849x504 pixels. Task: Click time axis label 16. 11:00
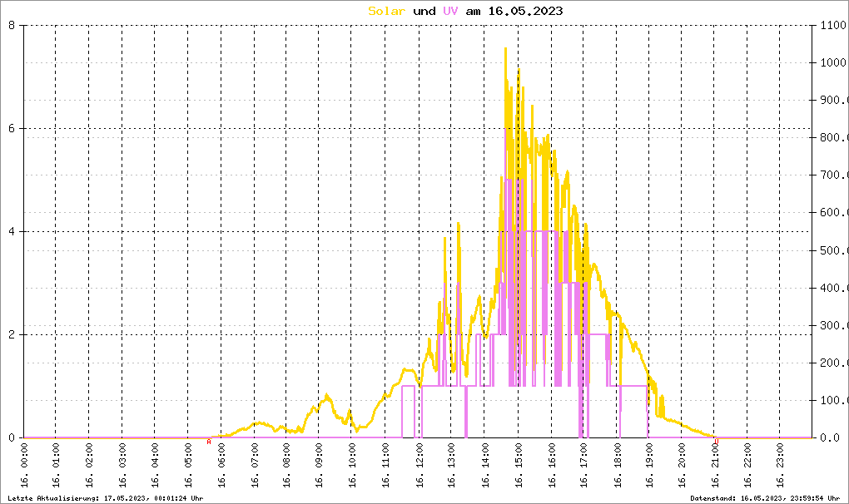click(x=385, y=465)
